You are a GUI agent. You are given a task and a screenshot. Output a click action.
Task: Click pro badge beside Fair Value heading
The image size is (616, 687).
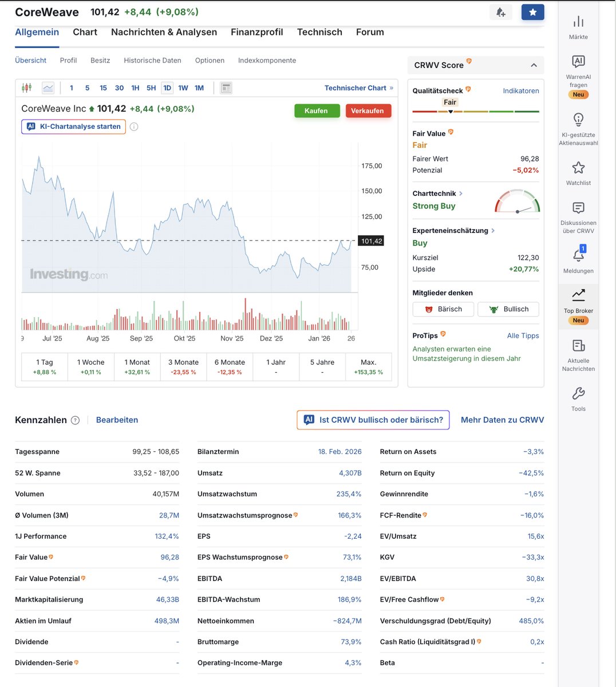[x=451, y=132]
